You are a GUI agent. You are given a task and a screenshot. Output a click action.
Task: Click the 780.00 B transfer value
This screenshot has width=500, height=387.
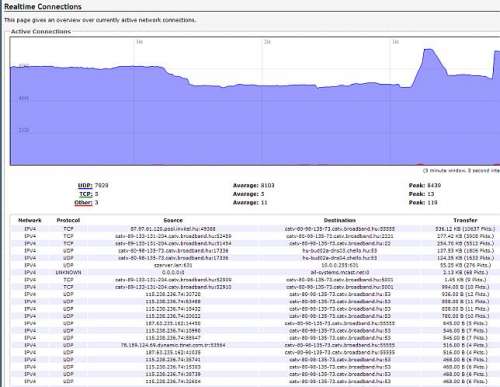pos(465,316)
